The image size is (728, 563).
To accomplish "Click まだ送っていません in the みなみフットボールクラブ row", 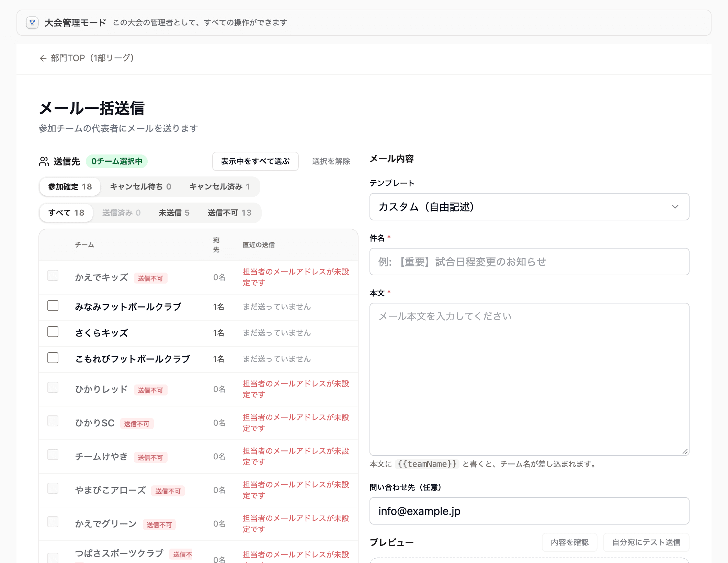I will 277,307.
